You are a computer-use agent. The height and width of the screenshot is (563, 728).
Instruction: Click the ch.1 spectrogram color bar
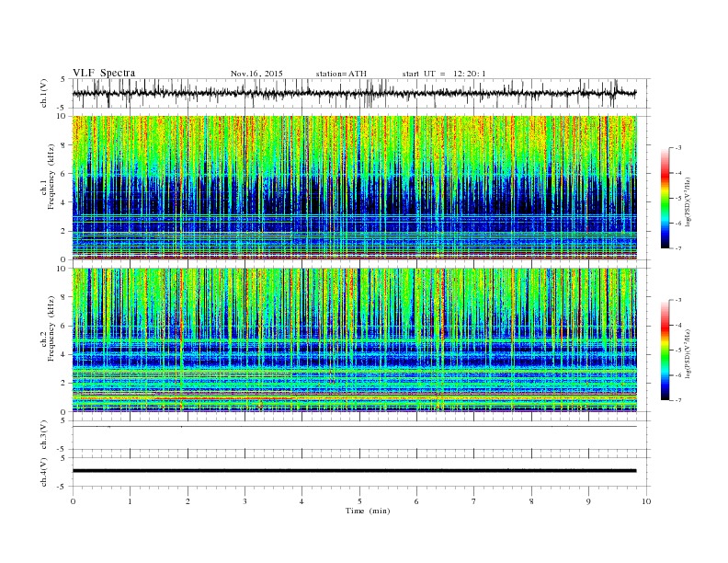(x=665, y=198)
